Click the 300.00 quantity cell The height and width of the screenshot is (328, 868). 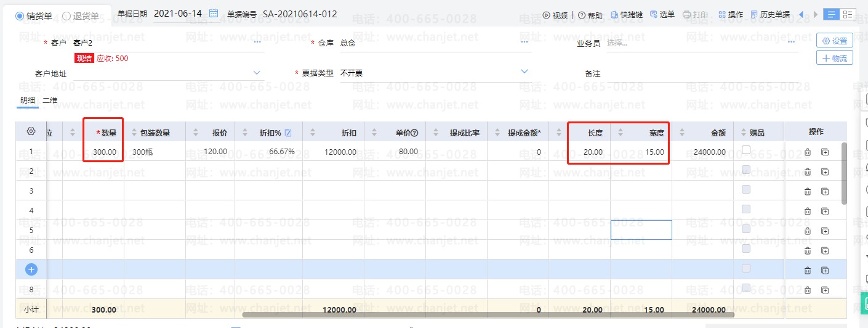click(104, 152)
